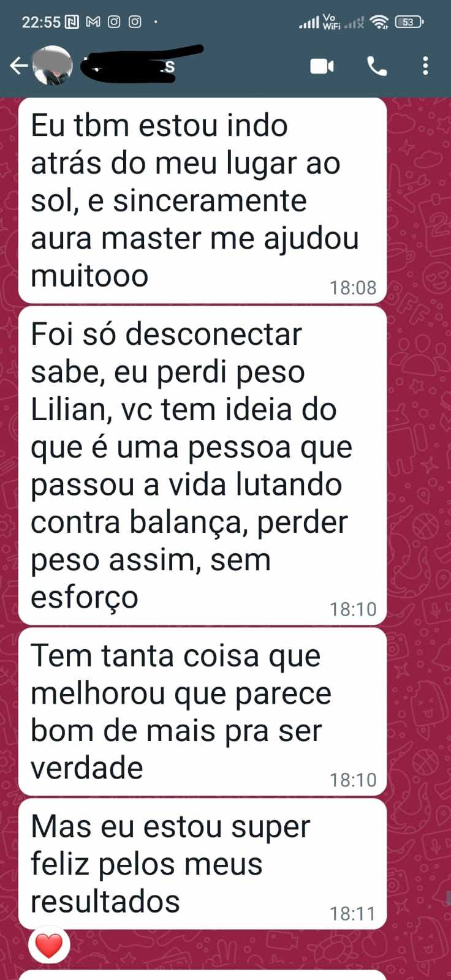Select the message "Tem tanta coisa que melhorou"

pyautogui.click(x=203, y=711)
